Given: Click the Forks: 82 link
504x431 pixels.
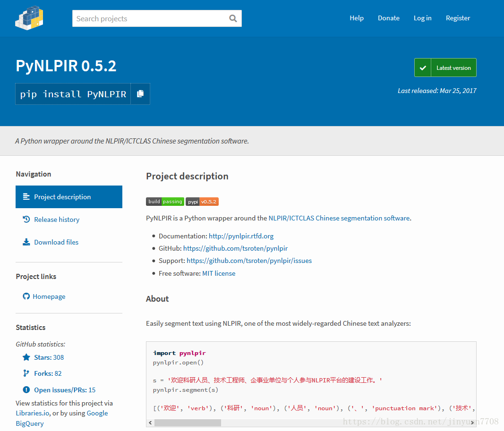Looking at the screenshot, I should point(48,373).
